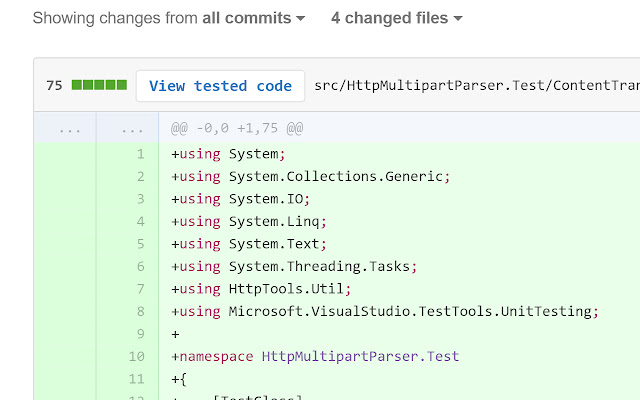Click line number 4
This screenshot has height=400, width=640.
[x=140, y=221]
